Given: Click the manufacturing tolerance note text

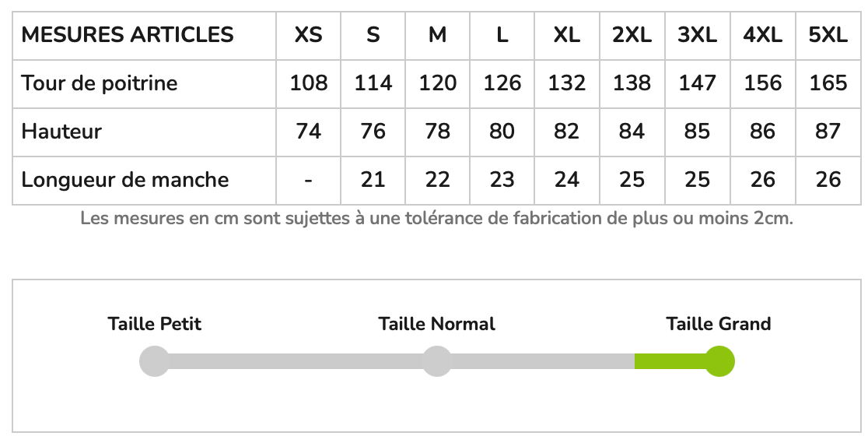Looking at the screenshot, I should click(436, 219).
